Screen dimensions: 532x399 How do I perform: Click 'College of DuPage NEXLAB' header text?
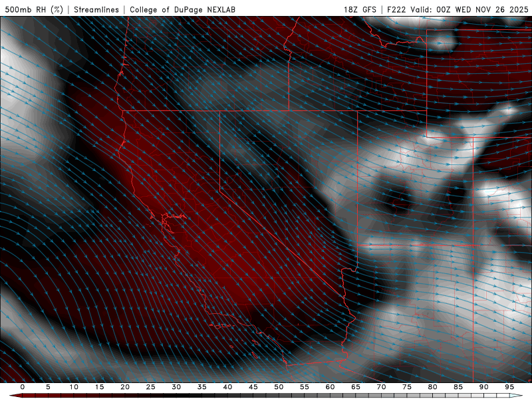(x=182, y=9)
